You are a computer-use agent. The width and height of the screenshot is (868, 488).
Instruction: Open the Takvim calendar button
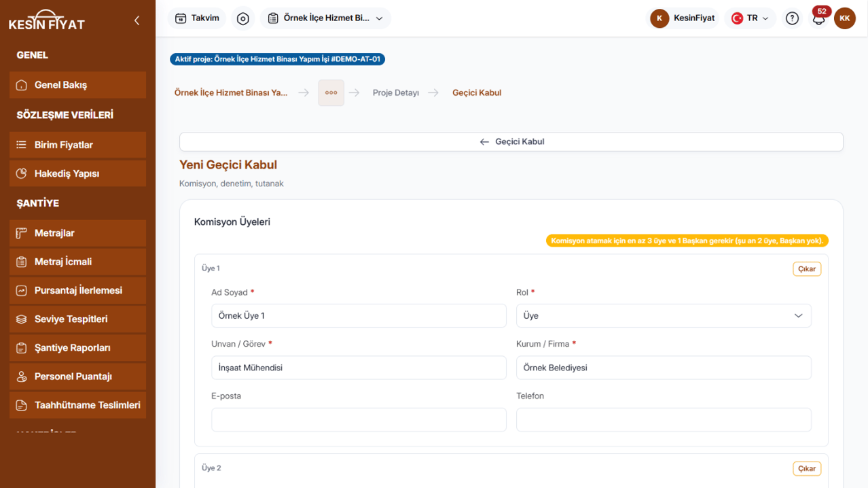coord(198,18)
